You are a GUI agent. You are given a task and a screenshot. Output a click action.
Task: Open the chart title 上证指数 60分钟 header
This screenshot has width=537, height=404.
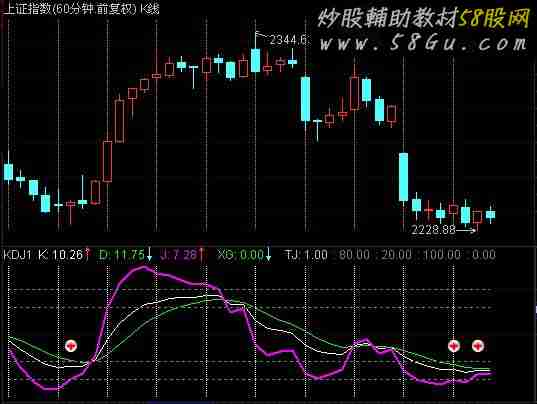(x=82, y=9)
